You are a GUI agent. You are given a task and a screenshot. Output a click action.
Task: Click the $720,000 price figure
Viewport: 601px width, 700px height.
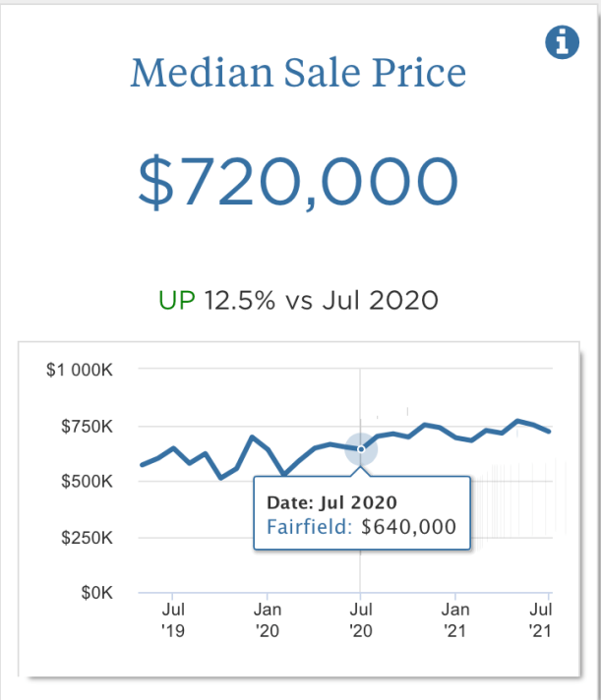299,183
